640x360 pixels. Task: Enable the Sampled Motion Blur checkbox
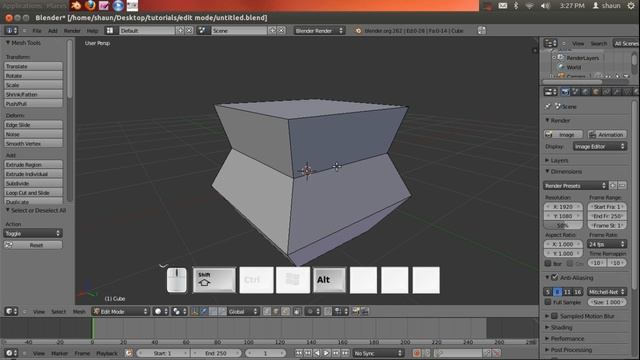point(555,316)
